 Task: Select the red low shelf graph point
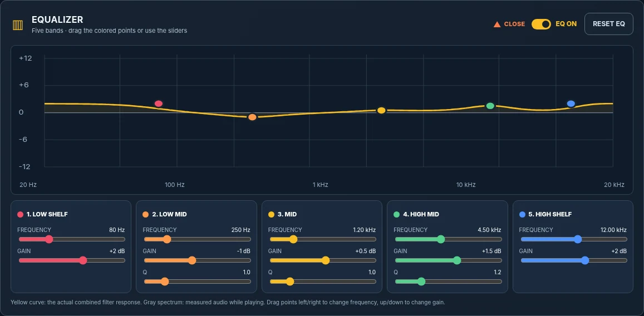click(x=159, y=103)
